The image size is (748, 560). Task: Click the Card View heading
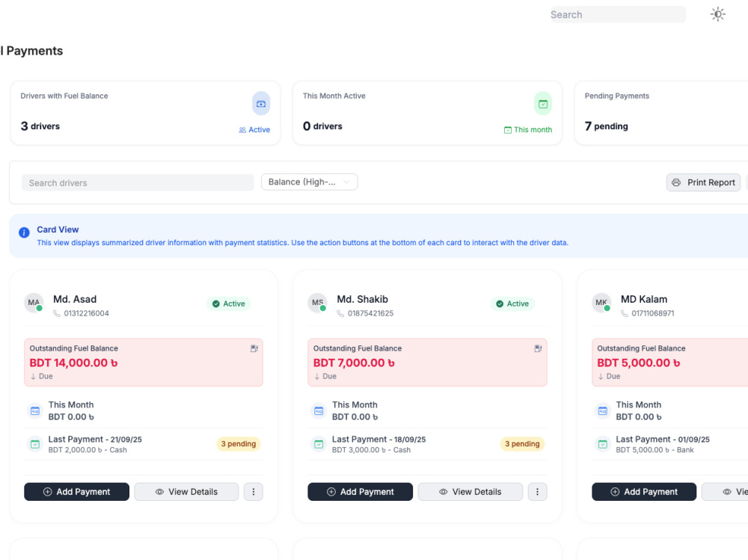tap(58, 230)
